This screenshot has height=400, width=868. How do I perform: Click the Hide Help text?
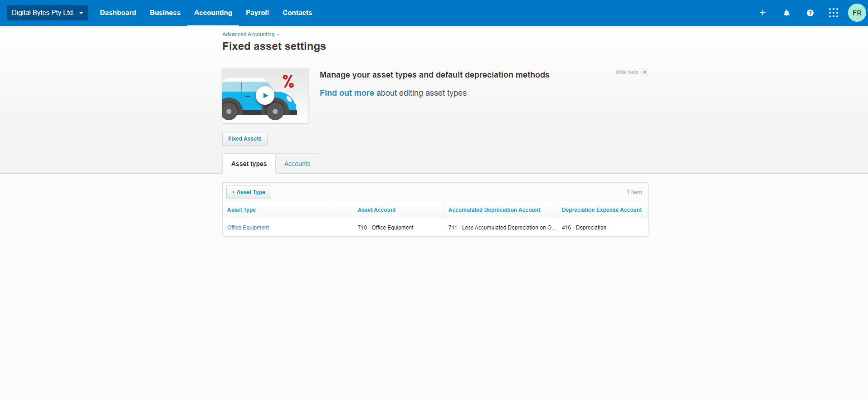pyautogui.click(x=627, y=73)
